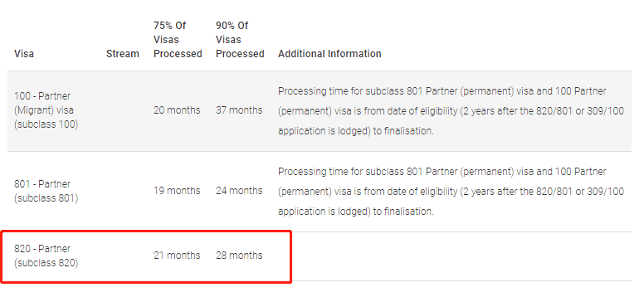
Task: Click the Visa column header
Action: tap(24, 54)
